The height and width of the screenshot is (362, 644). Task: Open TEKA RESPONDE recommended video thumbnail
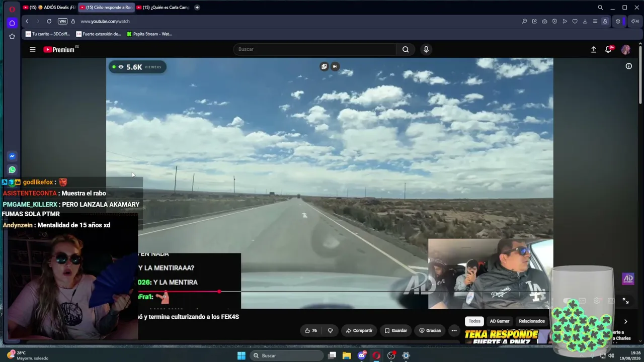pyautogui.click(x=507, y=336)
